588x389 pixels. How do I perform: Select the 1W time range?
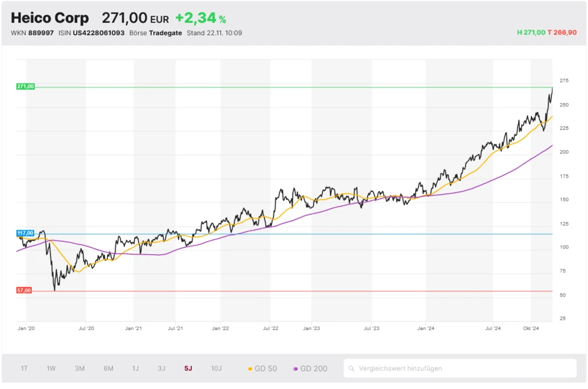point(51,369)
